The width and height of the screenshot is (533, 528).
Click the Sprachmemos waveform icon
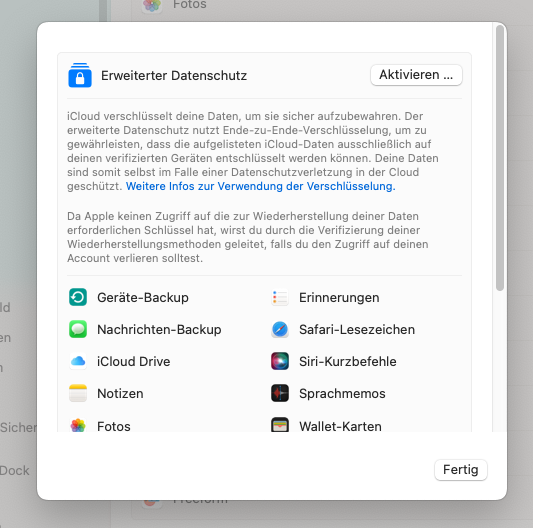coord(280,393)
